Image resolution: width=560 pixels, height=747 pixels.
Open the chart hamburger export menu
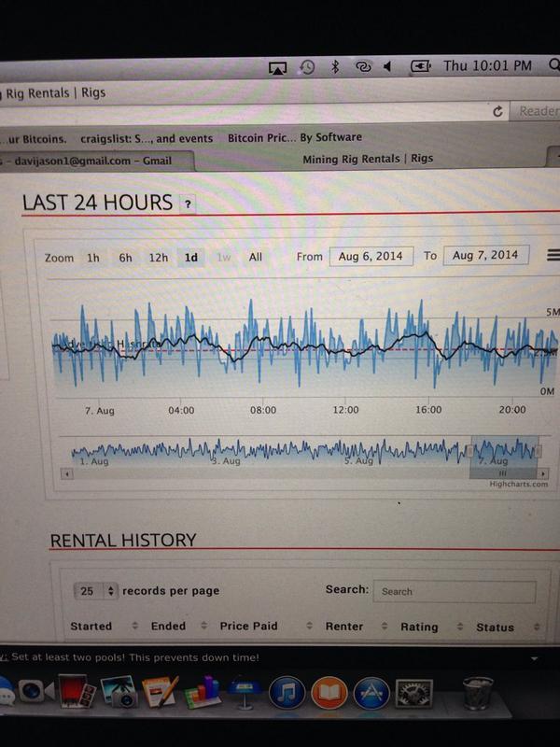[553, 255]
